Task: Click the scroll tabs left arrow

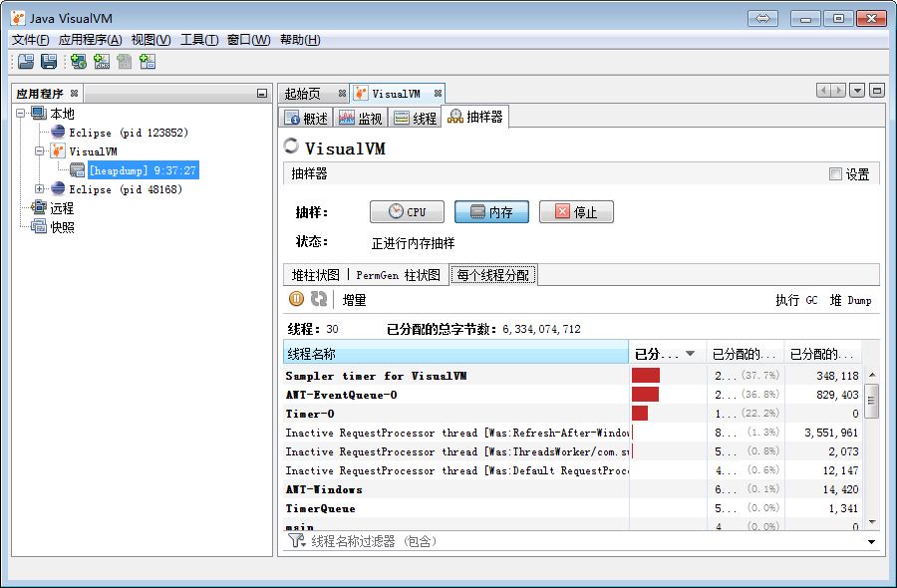Action: [824, 91]
